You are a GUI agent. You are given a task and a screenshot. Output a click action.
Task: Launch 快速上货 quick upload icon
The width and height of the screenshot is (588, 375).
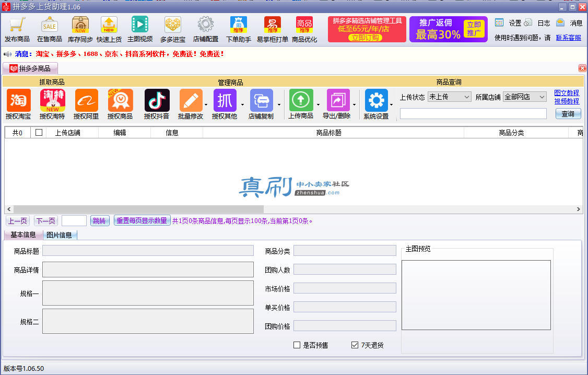(x=109, y=25)
